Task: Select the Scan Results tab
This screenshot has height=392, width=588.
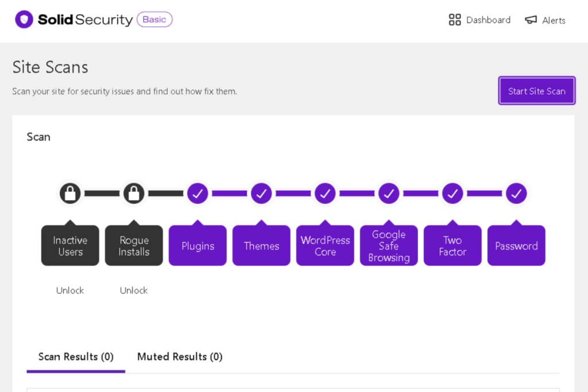Action: [x=75, y=356]
